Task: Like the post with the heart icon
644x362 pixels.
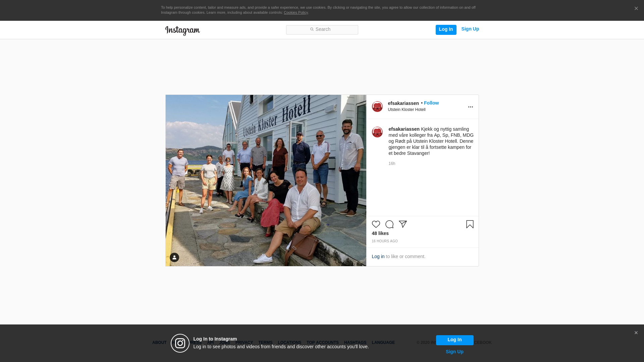Action: coord(376,224)
